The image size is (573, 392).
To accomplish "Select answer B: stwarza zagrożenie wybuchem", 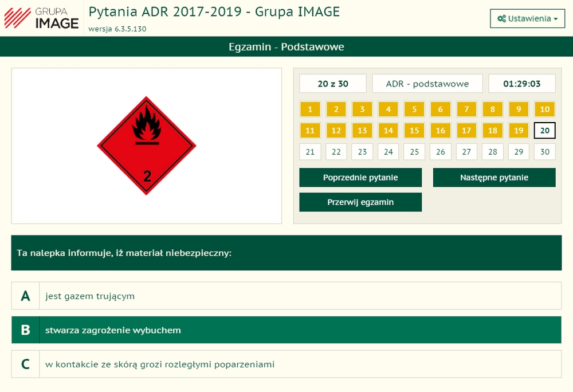I will [286, 330].
